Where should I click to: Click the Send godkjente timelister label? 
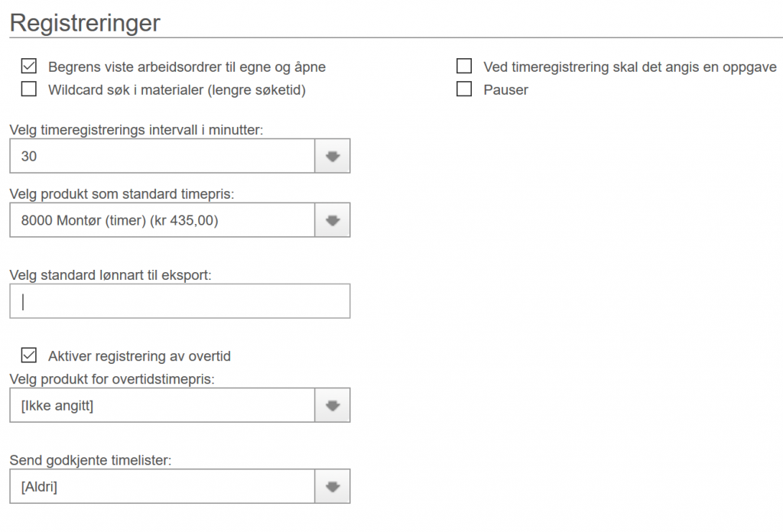pyautogui.click(x=90, y=460)
